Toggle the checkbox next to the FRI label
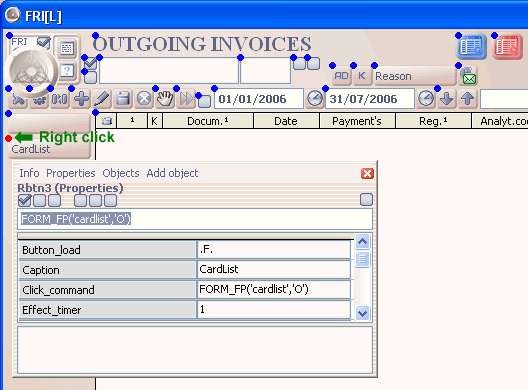This screenshot has height=390, width=528. (x=44, y=43)
